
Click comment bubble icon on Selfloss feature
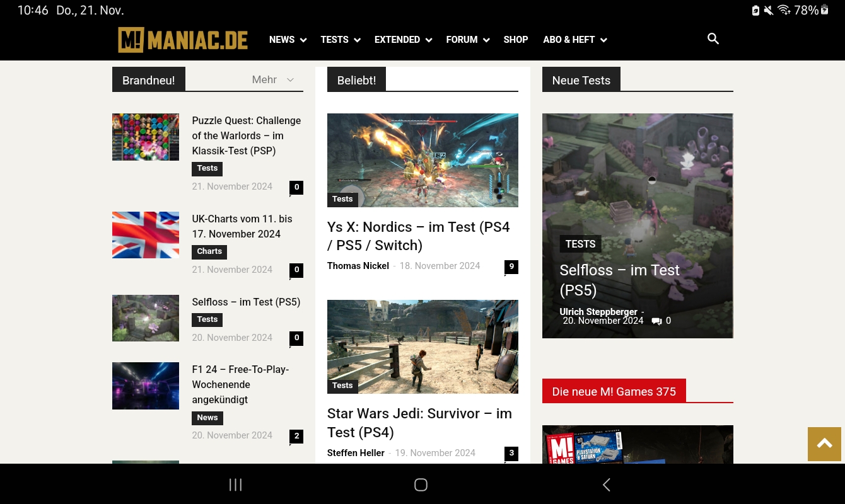tap(656, 321)
